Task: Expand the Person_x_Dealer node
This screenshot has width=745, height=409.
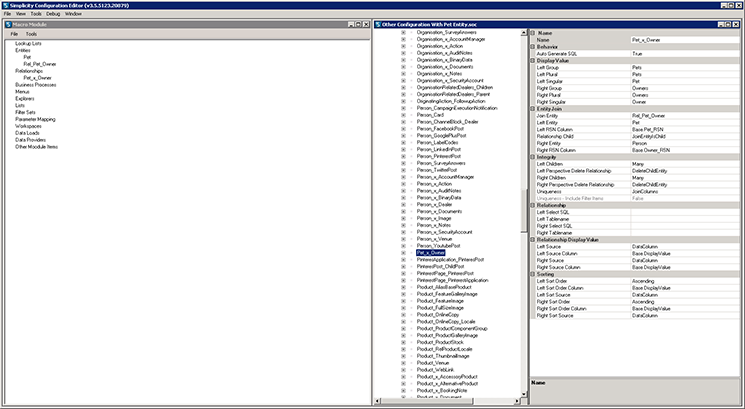Action: (x=403, y=204)
